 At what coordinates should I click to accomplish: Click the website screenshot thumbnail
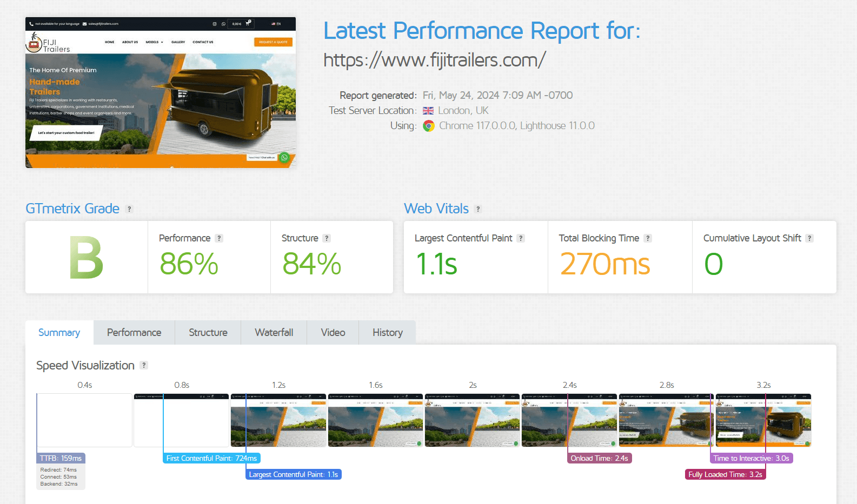click(x=161, y=92)
